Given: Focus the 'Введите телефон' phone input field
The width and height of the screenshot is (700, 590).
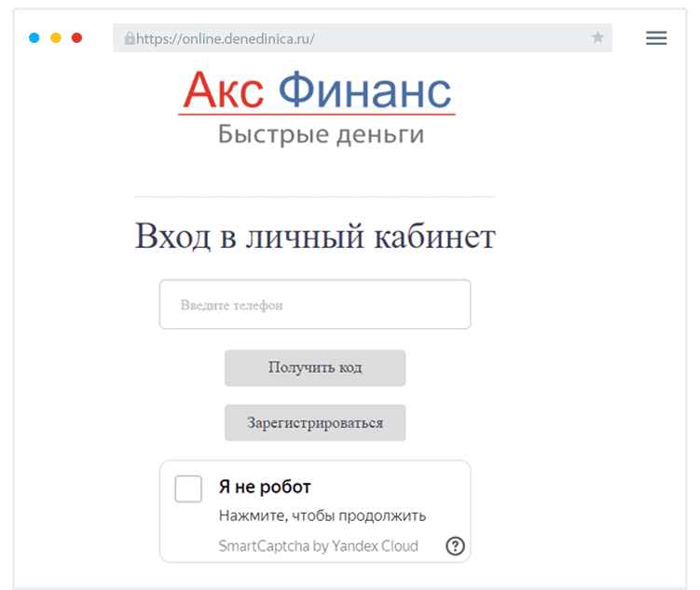Looking at the screenshot, I should pos(315,305).
